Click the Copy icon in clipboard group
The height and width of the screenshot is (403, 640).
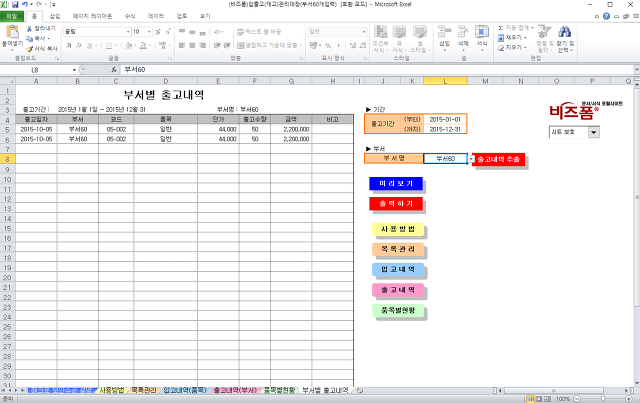point(29,38)
